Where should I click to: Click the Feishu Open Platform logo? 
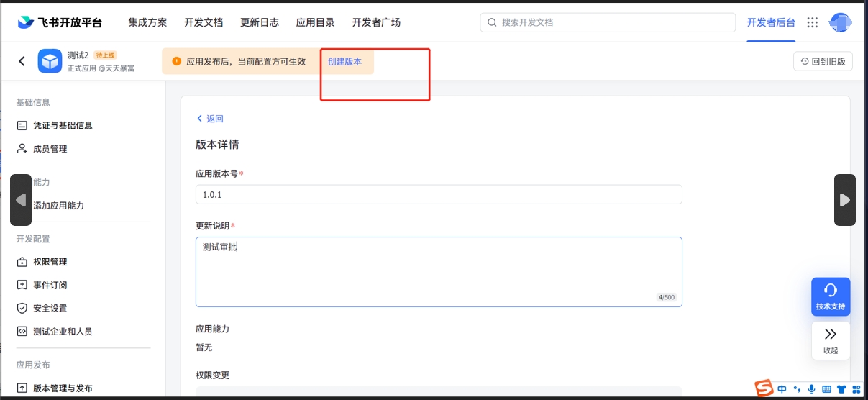(60, 22)
